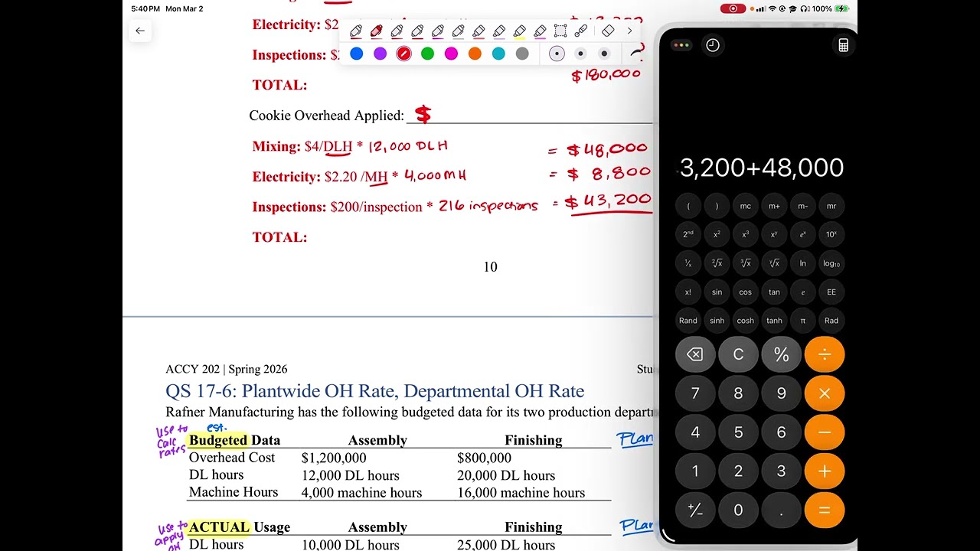This screenshot has height=551, width=980.
Task: Pick the magenta color swatch
Action: 451,54
